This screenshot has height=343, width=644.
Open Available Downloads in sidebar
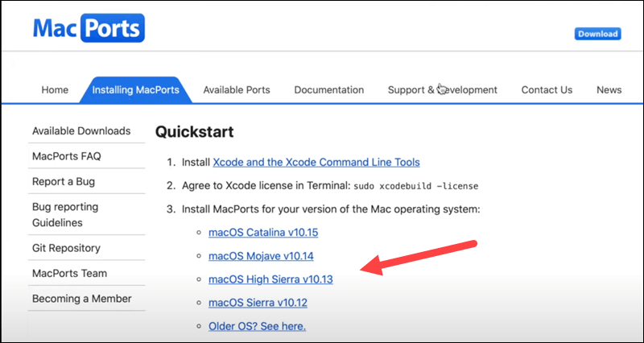point(82,131)
